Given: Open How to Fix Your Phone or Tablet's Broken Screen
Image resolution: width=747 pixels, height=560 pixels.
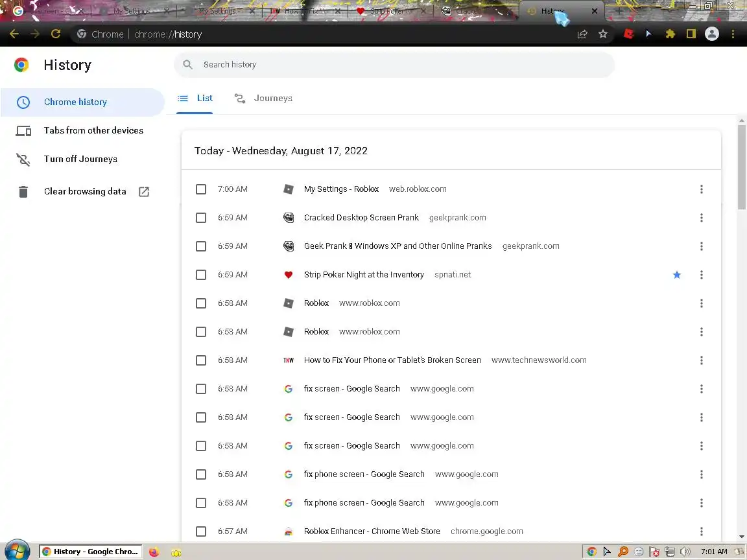Looking at the screenshot, I should (392, 360).
